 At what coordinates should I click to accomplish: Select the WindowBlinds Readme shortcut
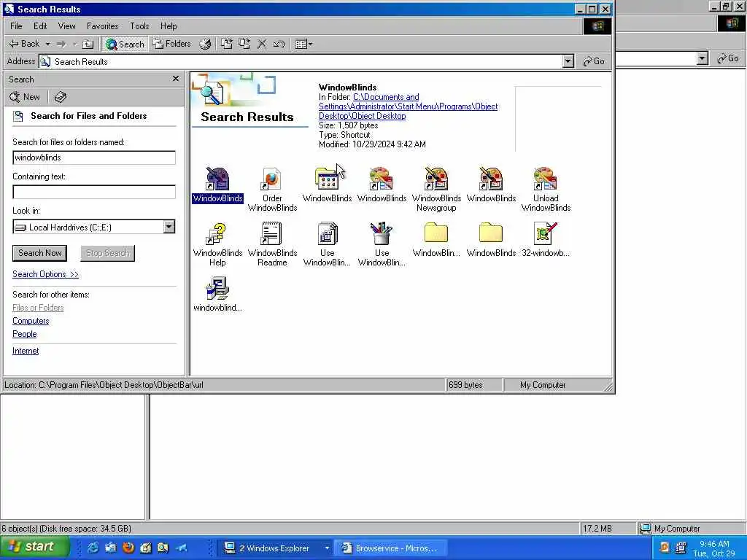272,244
